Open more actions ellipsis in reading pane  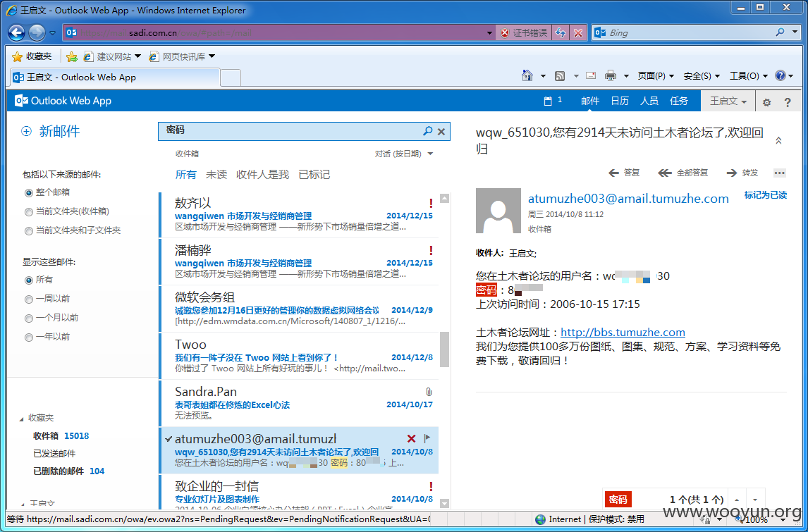pyautogui.click(x=780, y=173)
